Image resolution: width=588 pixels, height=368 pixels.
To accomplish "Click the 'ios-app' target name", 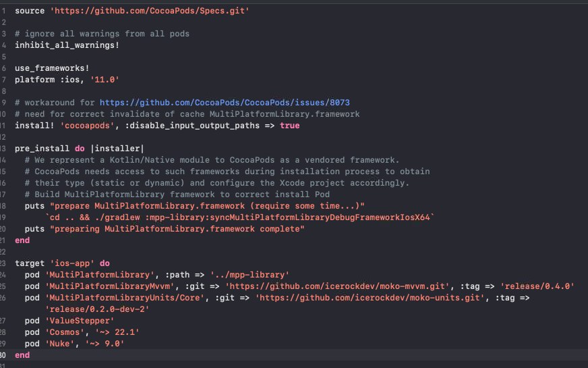I will pos(72,263).
